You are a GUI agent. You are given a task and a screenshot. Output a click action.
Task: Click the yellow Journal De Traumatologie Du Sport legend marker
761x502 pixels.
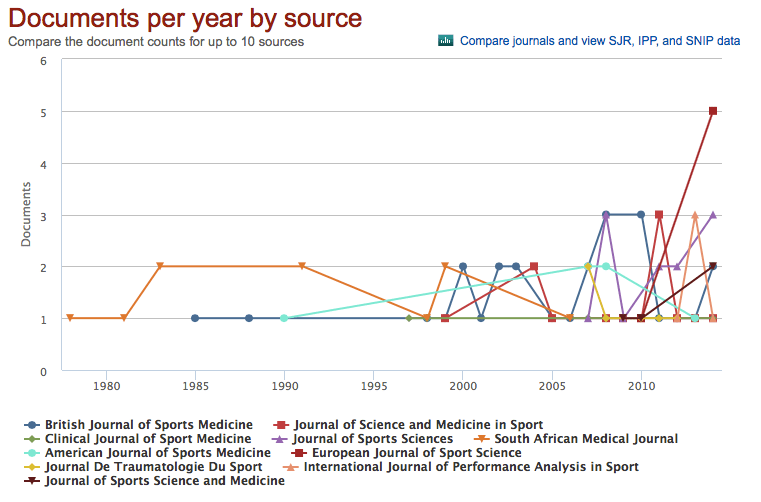coord(33,466)
